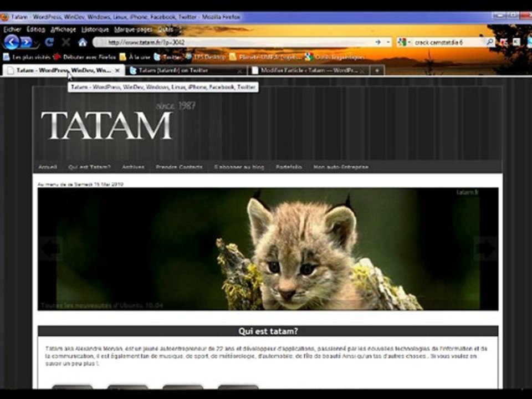
Task: Stop loading with the X toolbar icon
Action: click(66, 42)
